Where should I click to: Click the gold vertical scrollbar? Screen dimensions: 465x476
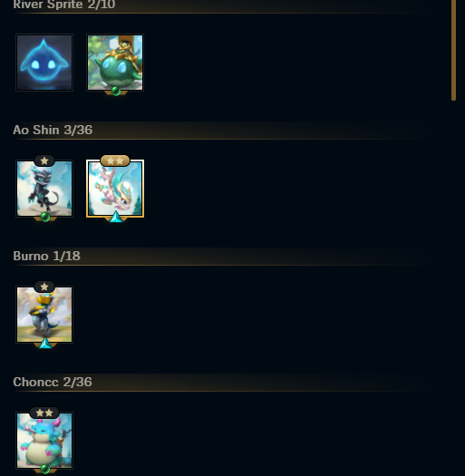[453, 50]
